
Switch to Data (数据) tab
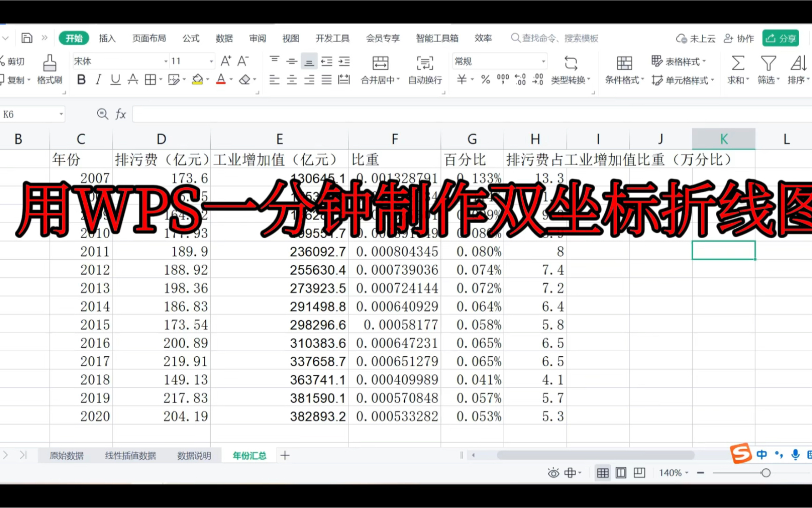pos(224,38)
